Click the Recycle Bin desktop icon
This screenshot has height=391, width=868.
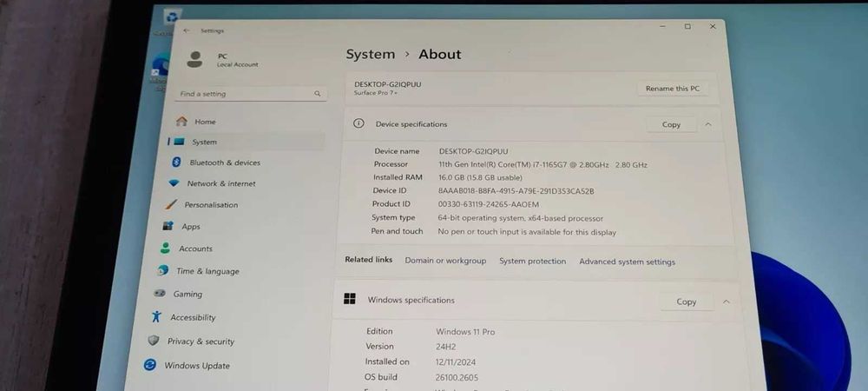click(172, 17)
